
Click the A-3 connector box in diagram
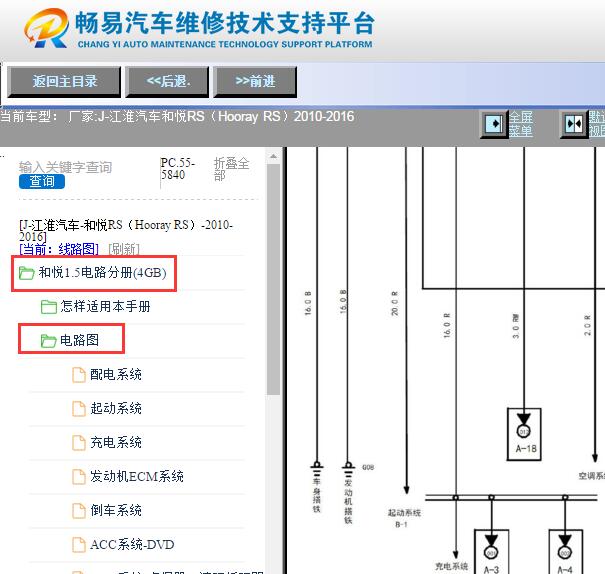pyautogui.click(x=491, y=552)
